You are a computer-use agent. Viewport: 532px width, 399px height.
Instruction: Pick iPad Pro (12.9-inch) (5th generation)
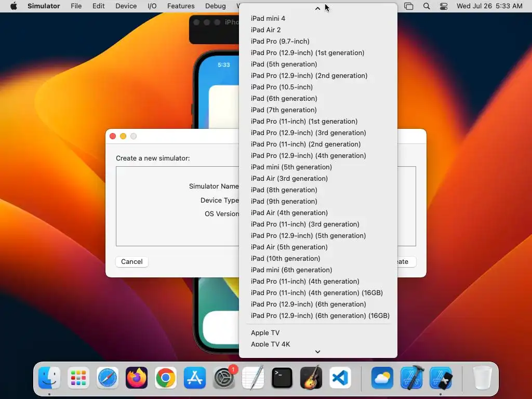tap(318, 236)
